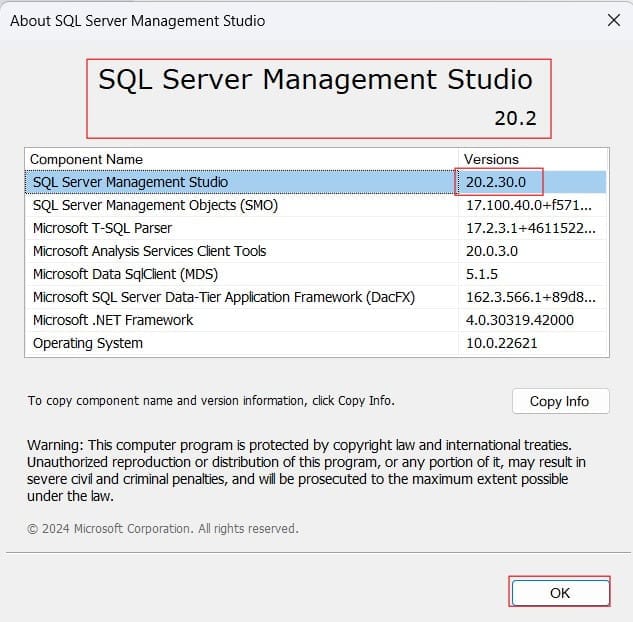The height and width of the screenshot is (622, 633).
Task: Click the version value 10.0.22621
Action: [x=501, y=343]
